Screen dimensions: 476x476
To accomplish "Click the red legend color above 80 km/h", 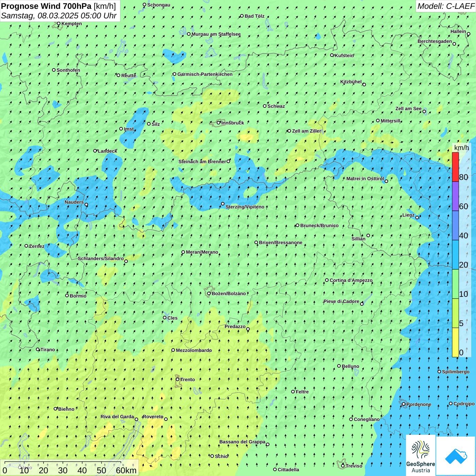I will point(455,167).
